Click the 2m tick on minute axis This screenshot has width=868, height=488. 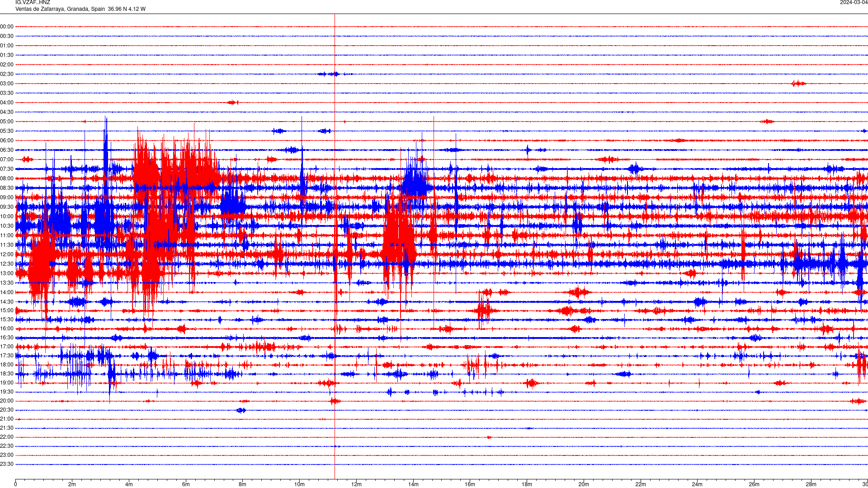pyautogui.click(x=72, y=484)
